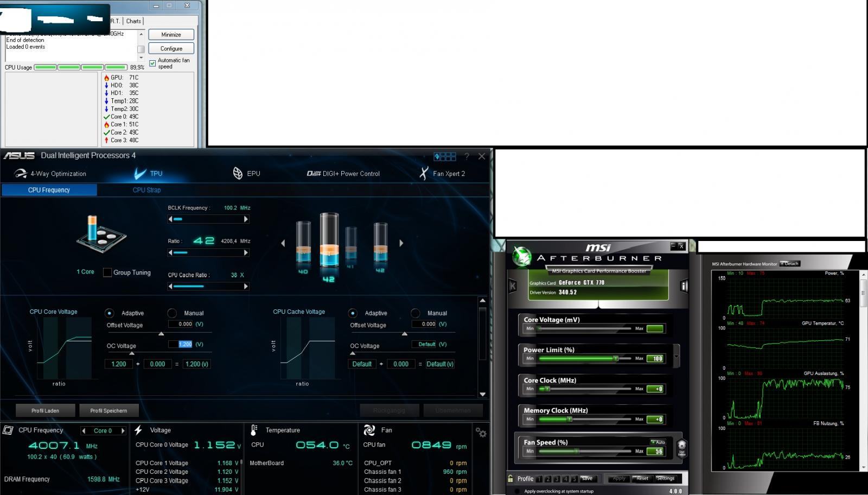Open Fan Xpert 2 section
The height and width of the screenshot is (495, 868).
click(x=442, y=174)
